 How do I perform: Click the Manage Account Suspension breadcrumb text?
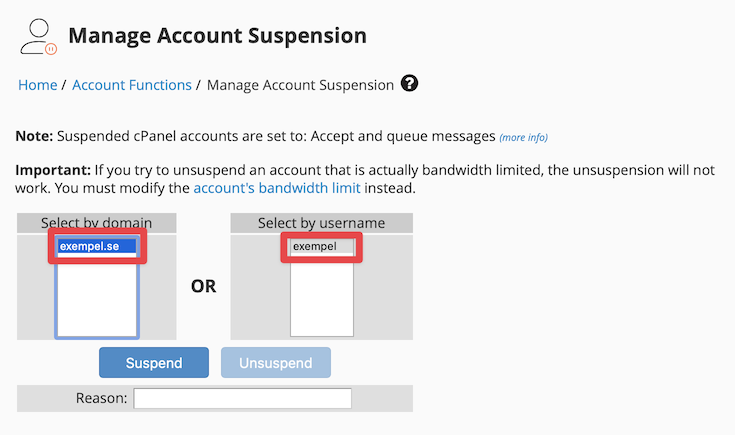coord(300,85)
